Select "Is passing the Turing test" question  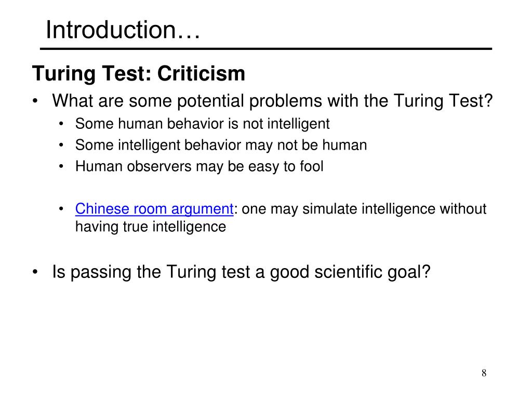[241, 272]
